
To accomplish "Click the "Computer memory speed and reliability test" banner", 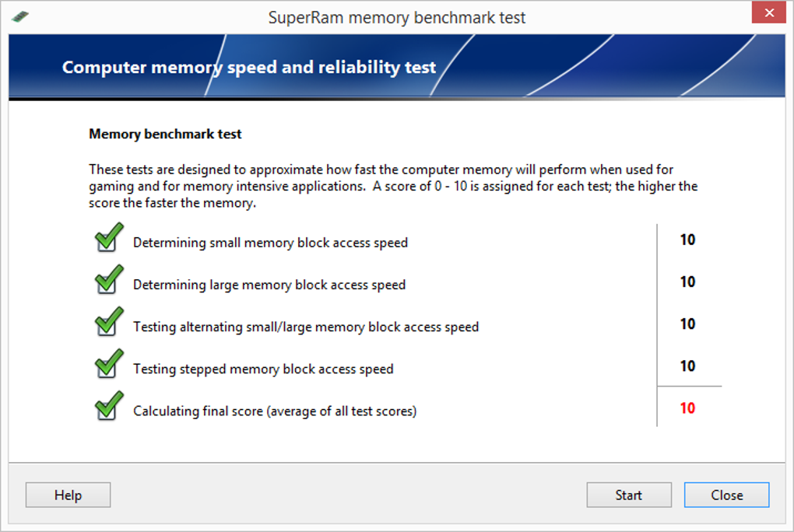I will coord(249,67).
